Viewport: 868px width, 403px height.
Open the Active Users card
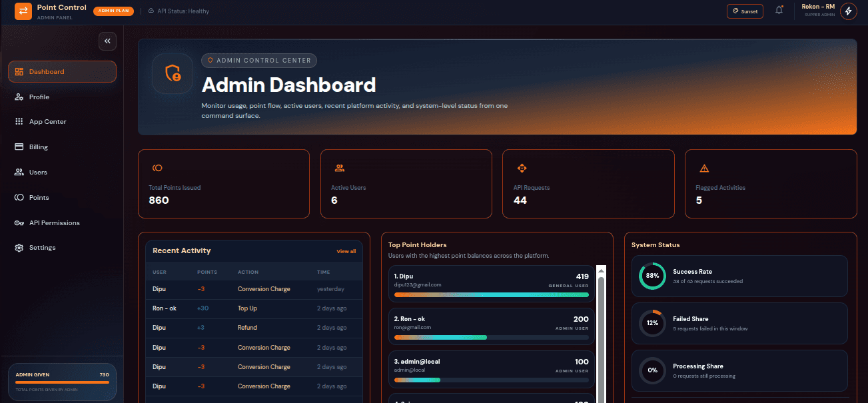(x=406, y=184)
